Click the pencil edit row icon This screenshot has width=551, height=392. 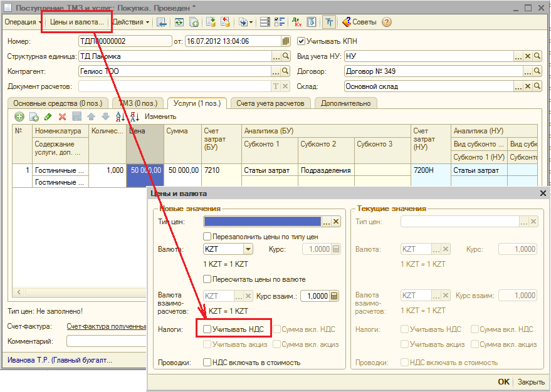coord(48,116)
